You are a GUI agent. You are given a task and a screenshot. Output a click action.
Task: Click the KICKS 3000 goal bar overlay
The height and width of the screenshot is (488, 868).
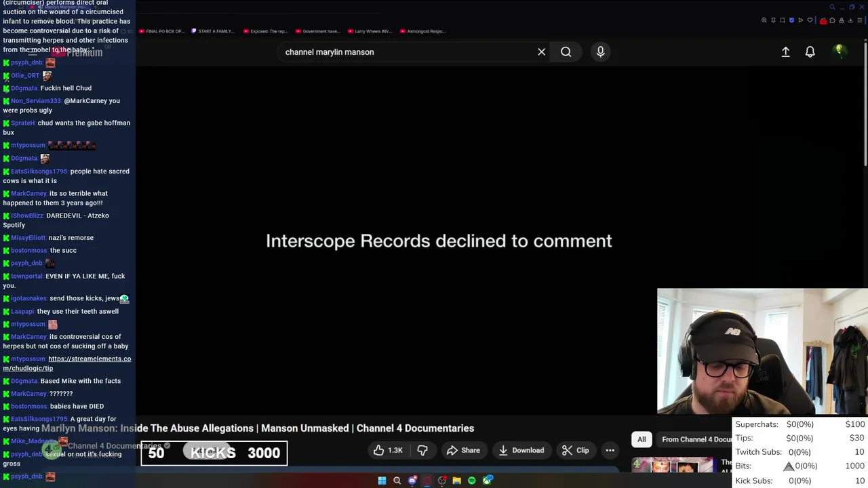coord(214,453)
